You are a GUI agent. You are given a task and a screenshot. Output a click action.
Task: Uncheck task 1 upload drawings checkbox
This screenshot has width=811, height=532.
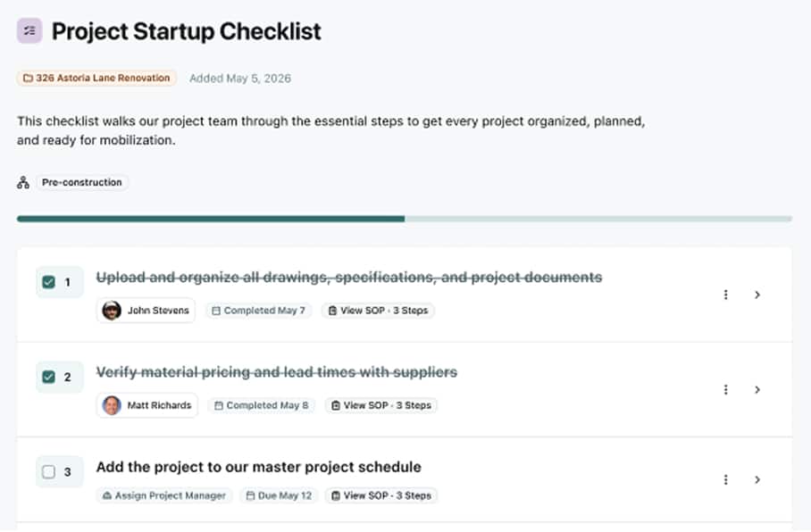tap(48, 282)
